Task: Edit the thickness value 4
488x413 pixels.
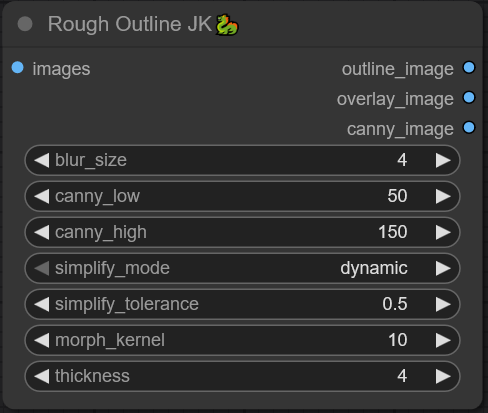Action: click(x=402, y=376)
